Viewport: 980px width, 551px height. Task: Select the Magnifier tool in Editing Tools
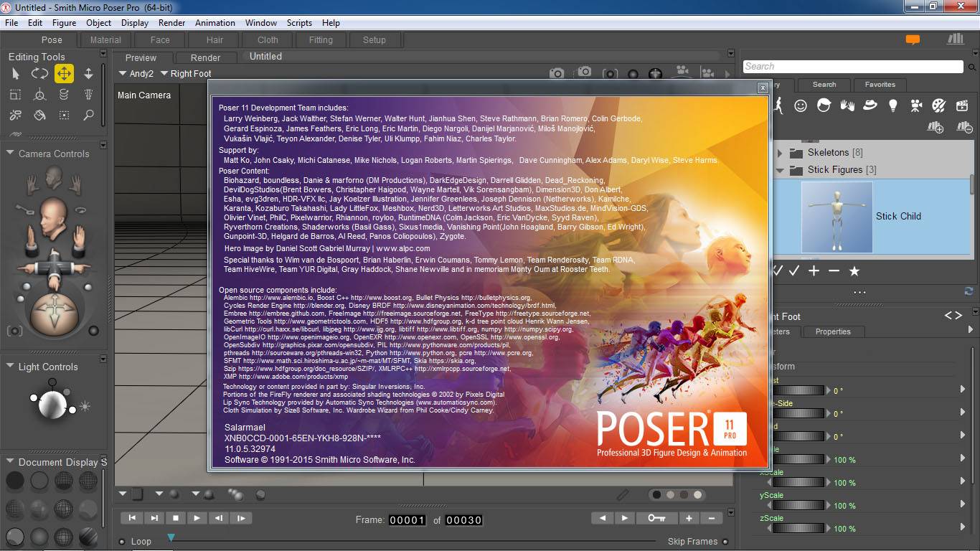coord(88,115)
